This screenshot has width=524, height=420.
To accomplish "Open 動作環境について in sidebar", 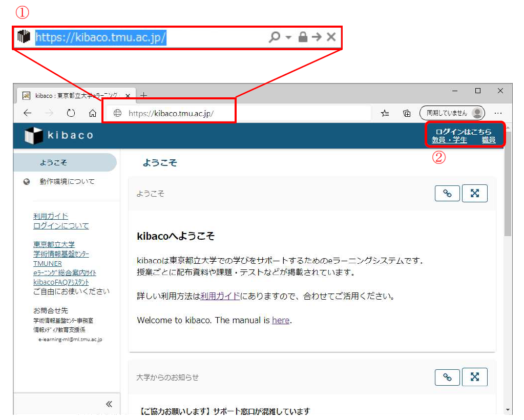I will [x=67, y=181].
